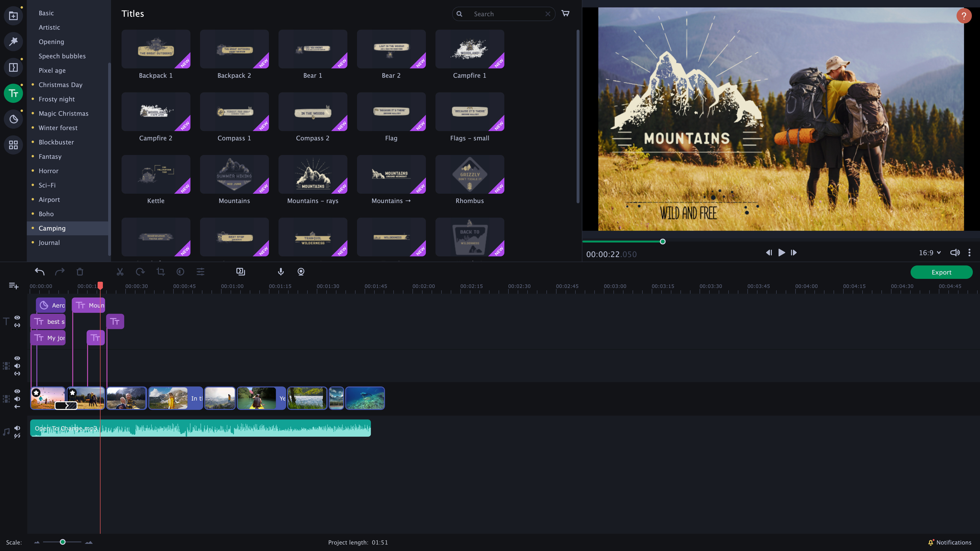Open the Stickers panel

(x=13, y=119)
